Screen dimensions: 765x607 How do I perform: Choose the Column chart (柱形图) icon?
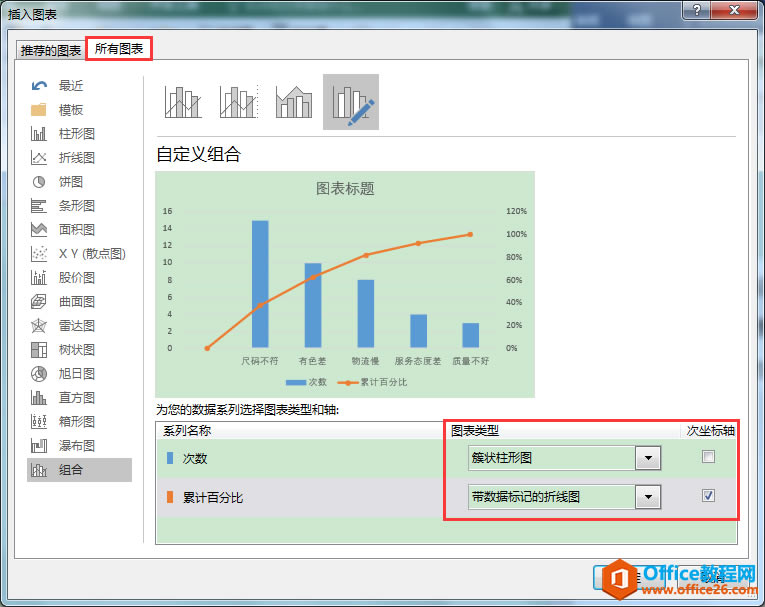tap(39, 134)
